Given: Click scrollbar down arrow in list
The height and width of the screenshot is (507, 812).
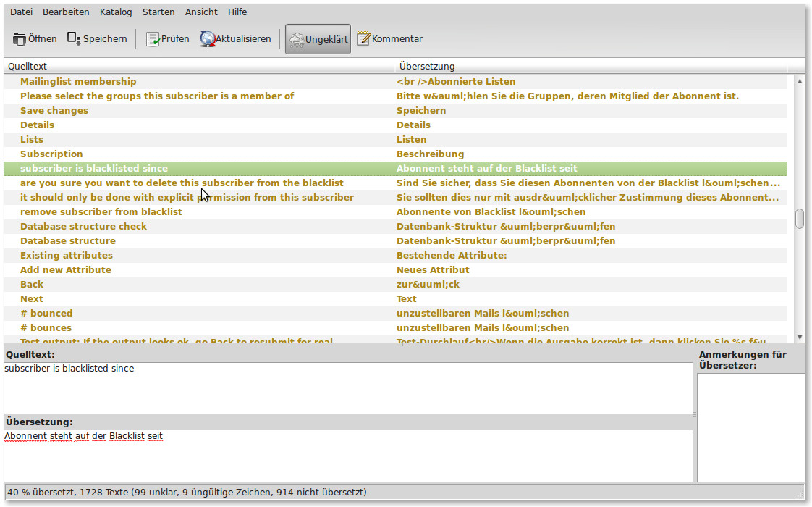Looking at the screenshot, I should pyautogui.click(x=800, y=337).
